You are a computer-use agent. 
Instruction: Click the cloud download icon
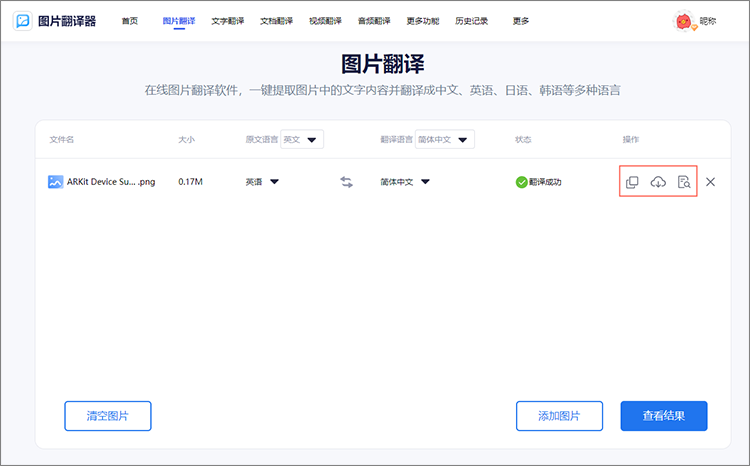658,182
